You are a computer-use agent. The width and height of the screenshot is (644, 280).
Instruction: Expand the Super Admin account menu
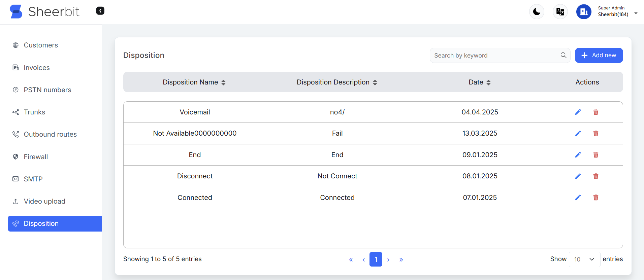[636, 13]
